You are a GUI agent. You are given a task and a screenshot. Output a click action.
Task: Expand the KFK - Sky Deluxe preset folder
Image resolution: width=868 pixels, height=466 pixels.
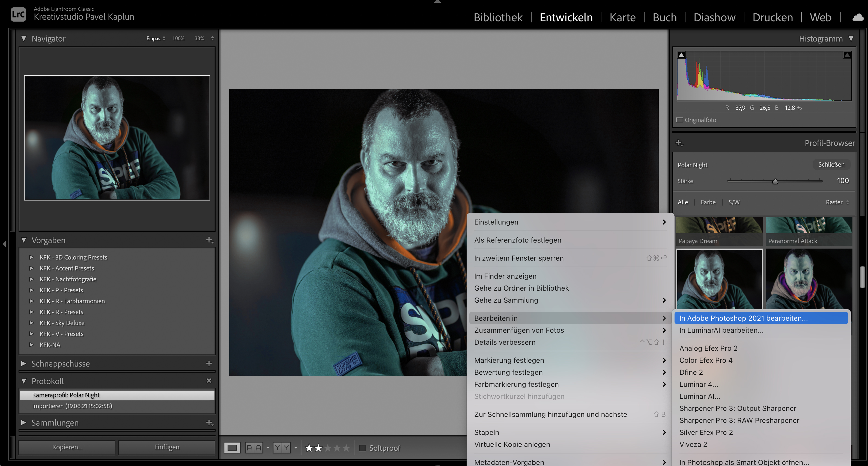[31, 323]
